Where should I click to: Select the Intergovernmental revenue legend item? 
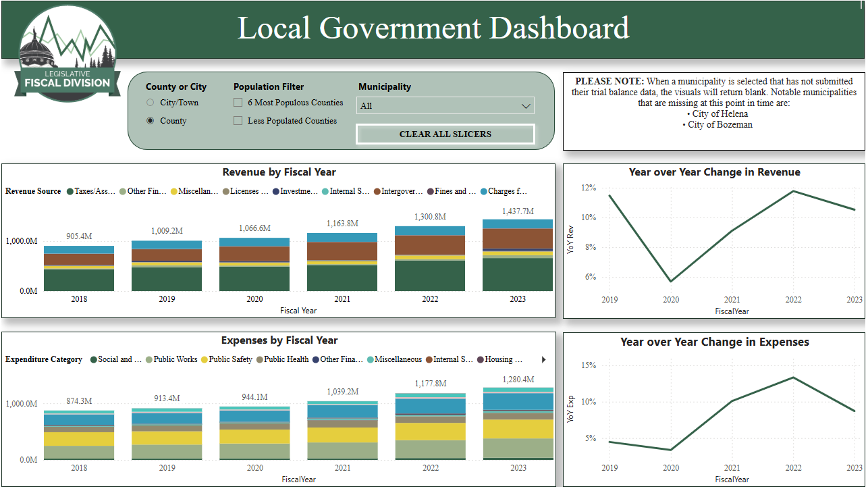[x=402, y=192]
